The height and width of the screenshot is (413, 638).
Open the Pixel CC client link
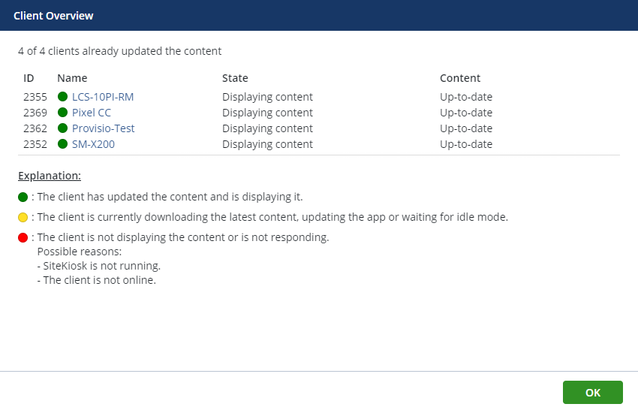pyautogui.click(x=91, y=113)
